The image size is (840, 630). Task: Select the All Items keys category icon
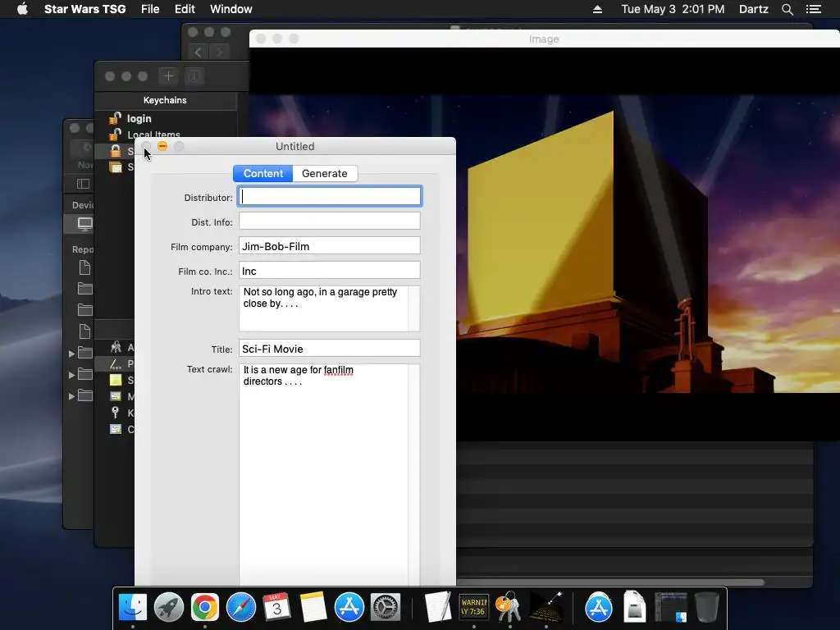pos(115,348)
